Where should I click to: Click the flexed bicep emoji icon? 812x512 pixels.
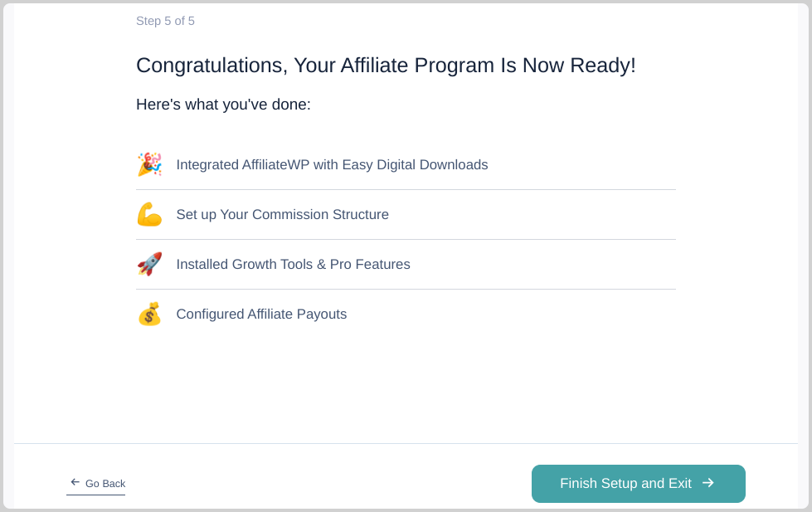click(x=149, y=214)
